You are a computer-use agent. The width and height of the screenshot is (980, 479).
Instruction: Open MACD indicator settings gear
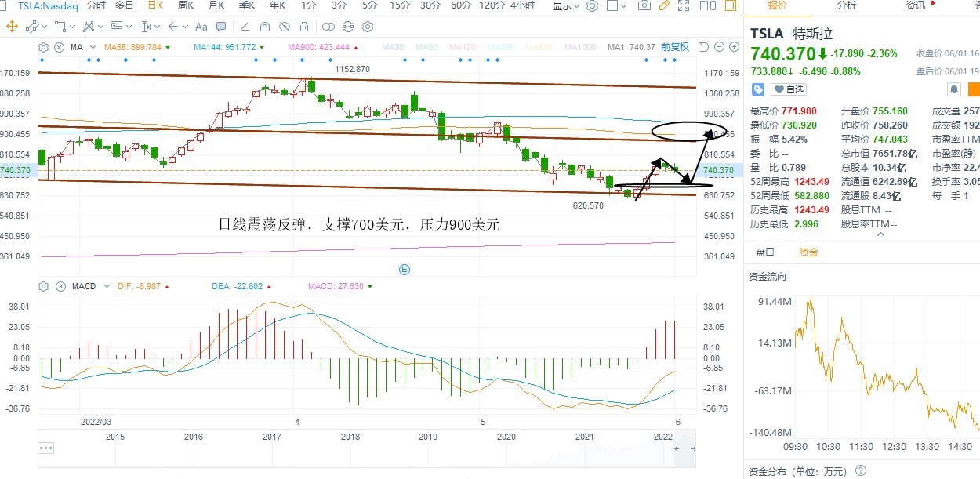pyautogui.click(x=43, y=286)
